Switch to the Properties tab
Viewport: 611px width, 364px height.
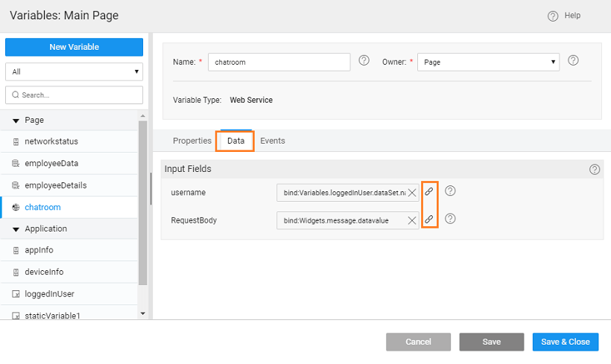coord(192,141)
